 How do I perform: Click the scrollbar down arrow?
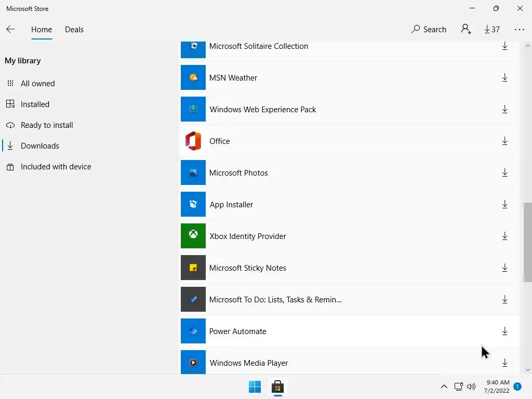[527, 370]
